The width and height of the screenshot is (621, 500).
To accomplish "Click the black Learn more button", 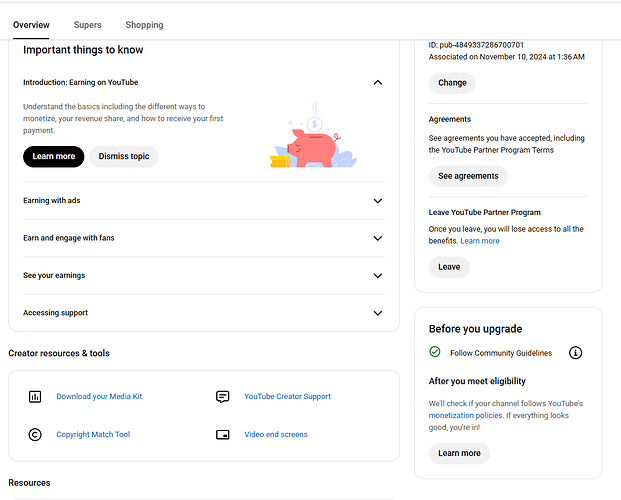I will tap(53, 156).
